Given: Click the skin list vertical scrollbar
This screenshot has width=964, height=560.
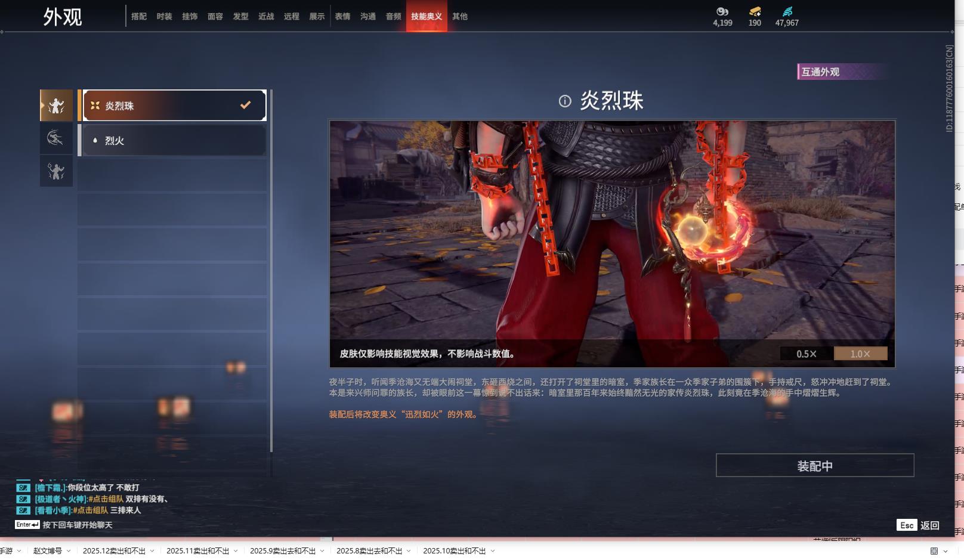Looking at the screenshot, I should [x=271, y=271].
